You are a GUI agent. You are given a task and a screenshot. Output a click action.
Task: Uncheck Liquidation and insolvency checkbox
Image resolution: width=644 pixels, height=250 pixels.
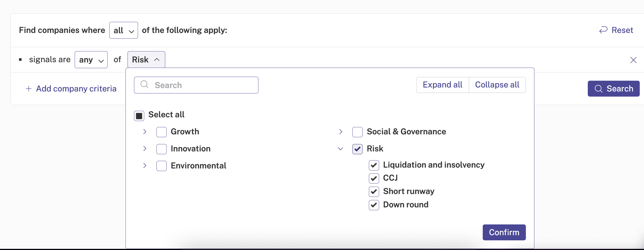click(374, 165)
